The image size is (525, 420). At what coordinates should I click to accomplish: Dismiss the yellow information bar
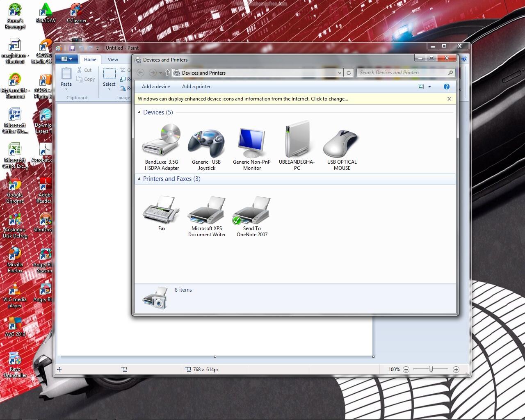(449, 99)
